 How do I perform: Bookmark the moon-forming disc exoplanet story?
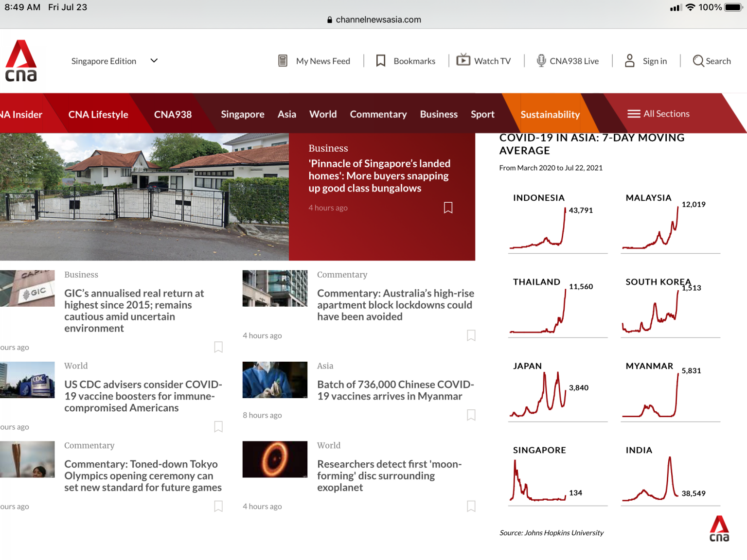471,507
